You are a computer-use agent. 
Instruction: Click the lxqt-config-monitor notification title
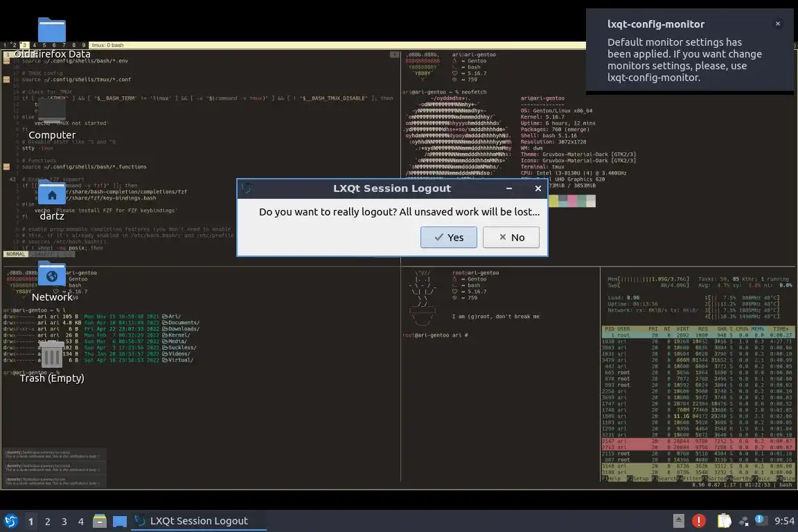[655, 24]
